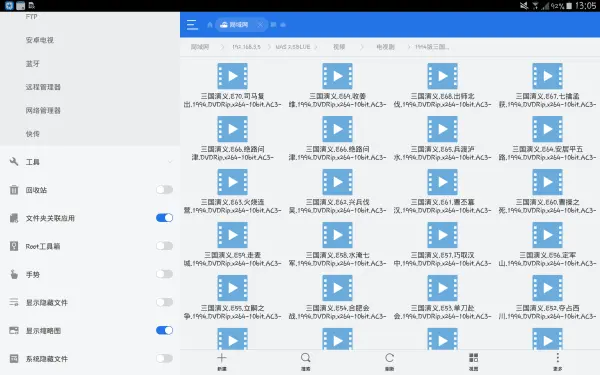Select file name 三国演义.E52.夺占西川

coord(547,312)
